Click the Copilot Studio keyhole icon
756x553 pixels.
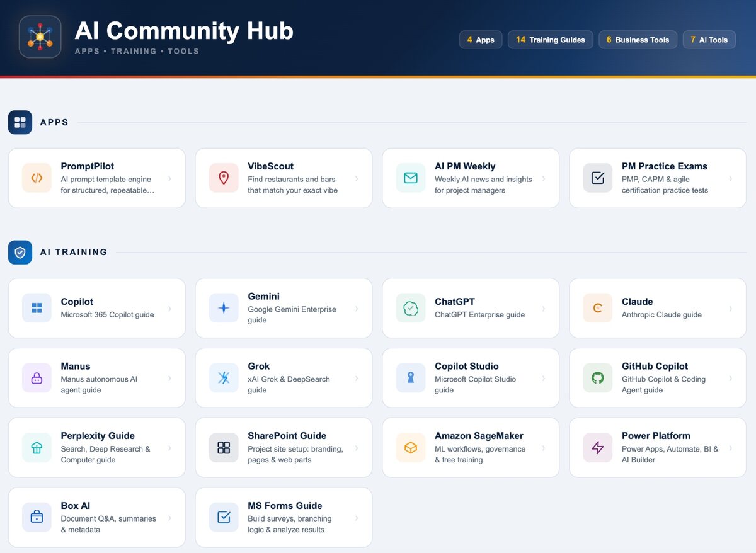click(x=411, y=378)
